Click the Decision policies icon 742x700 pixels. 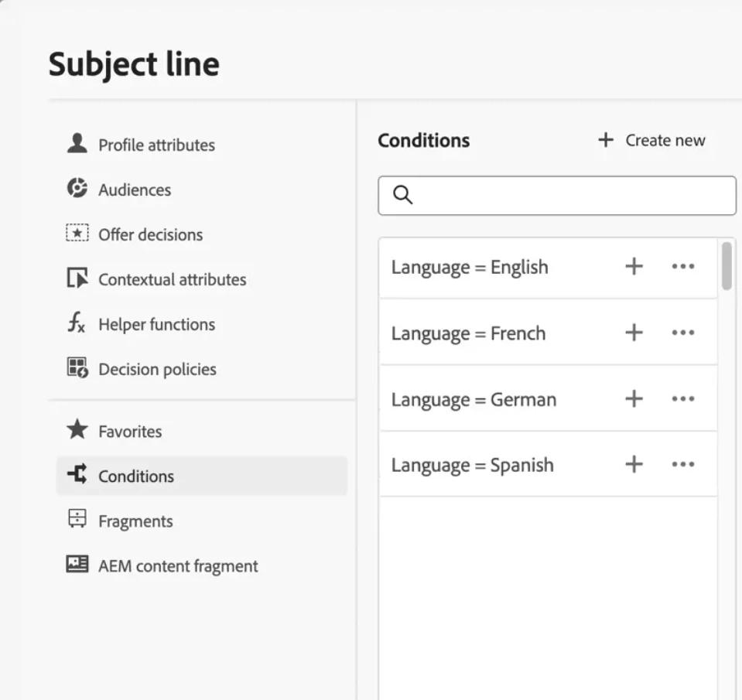(77, 368)
